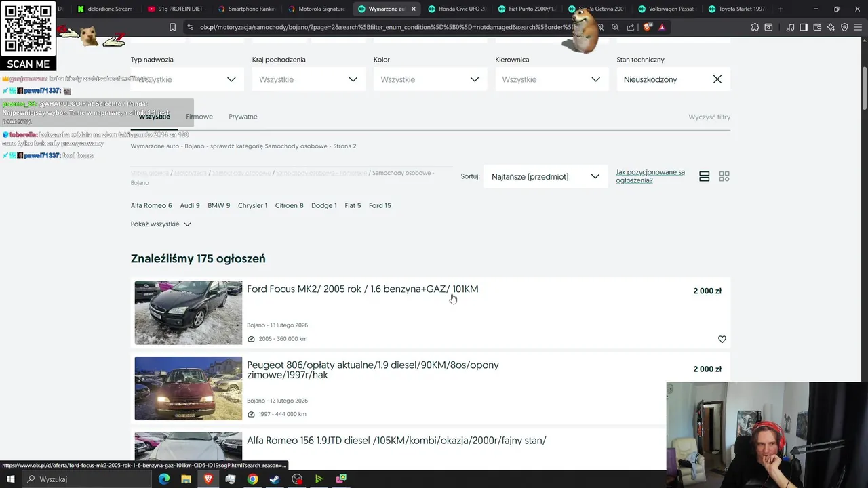
Task: Switch to the Motorola Signature tab
Action: click(x=316, y=9)
